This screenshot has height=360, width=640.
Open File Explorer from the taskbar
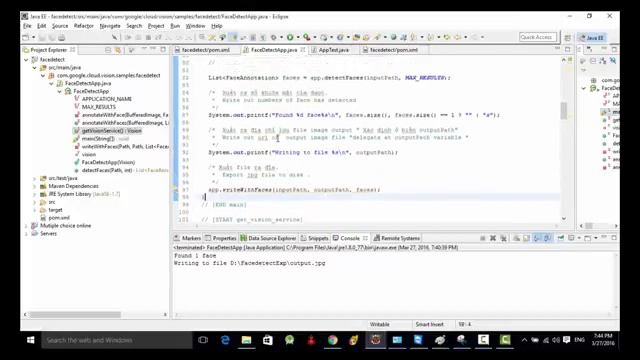click(x=246, y=340)
